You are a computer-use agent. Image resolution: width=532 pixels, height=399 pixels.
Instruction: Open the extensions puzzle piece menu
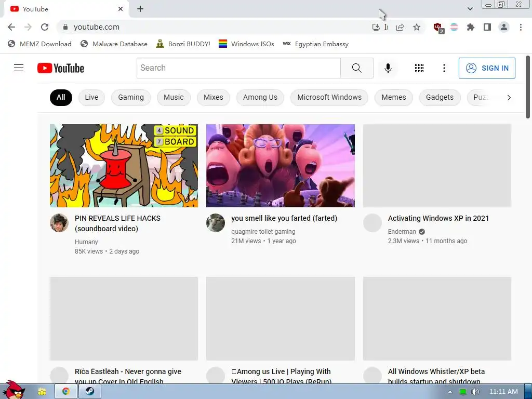(x=470, y=27)
